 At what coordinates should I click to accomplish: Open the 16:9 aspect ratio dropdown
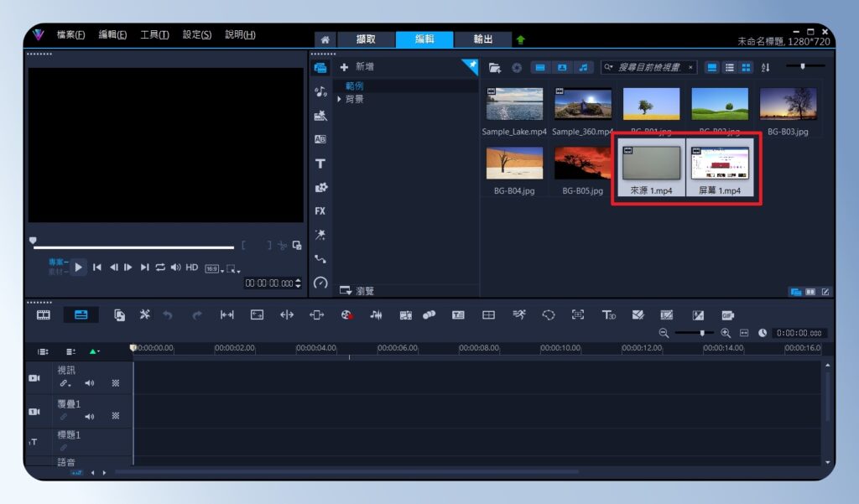(214, 268)
